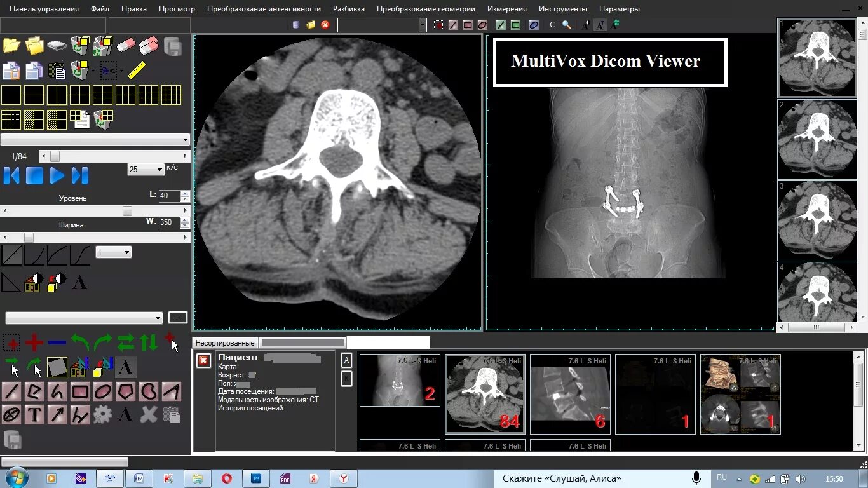Toggle the green rectangle ROI button in top toolbar
Screen dimensions: 868x488
(515, 25)
